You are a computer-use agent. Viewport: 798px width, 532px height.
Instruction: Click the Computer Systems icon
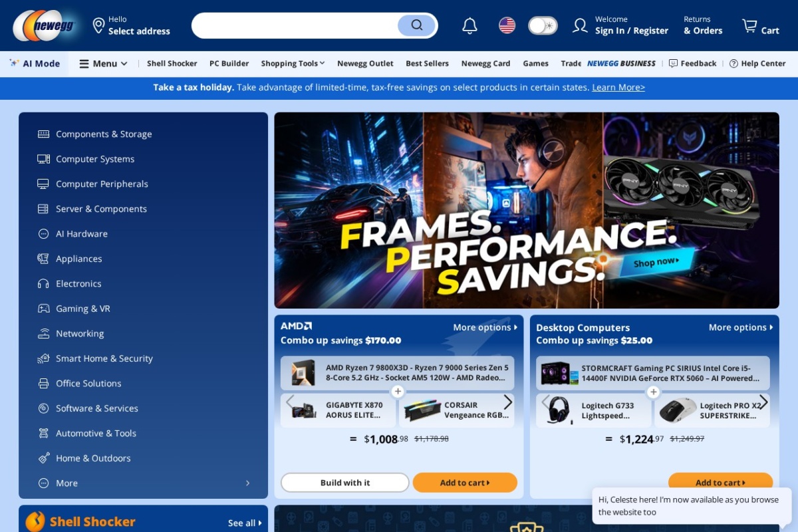[43, 159]
